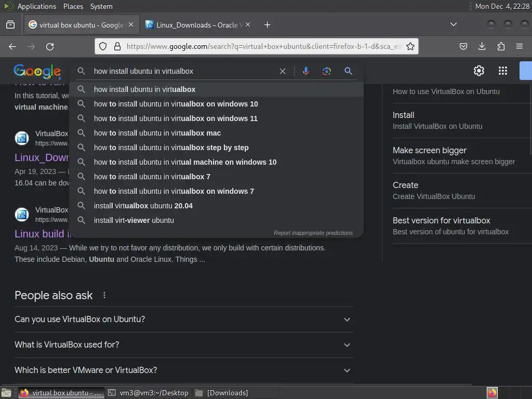List all tabs dropdown arrow
This screenshot has height=399, width=532.
tap(453, 24)
